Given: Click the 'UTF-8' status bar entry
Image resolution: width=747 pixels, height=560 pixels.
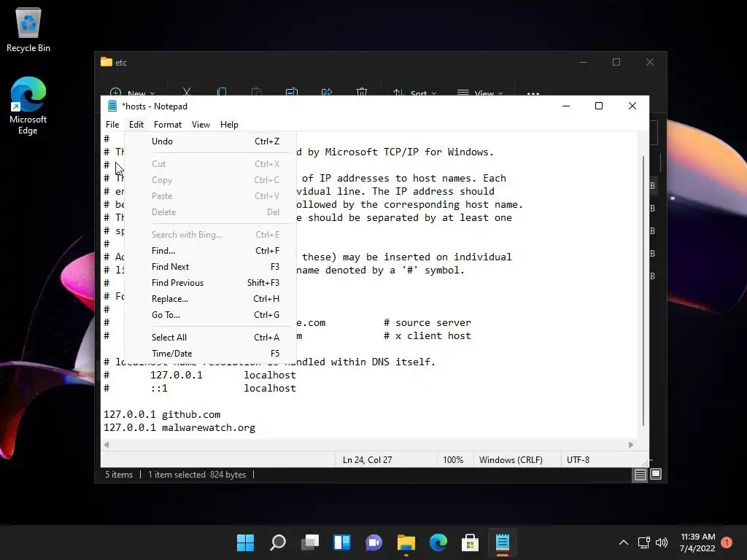Looking at the screenshot, I should point(578,460).
